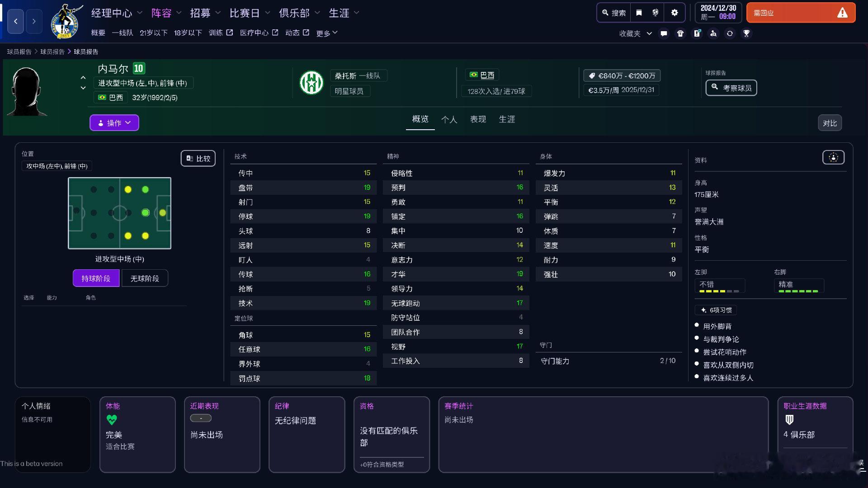Switch to 无球阶段 phase toggle
The width and height of the screenshot is (868, 488).
click(145, 278)
